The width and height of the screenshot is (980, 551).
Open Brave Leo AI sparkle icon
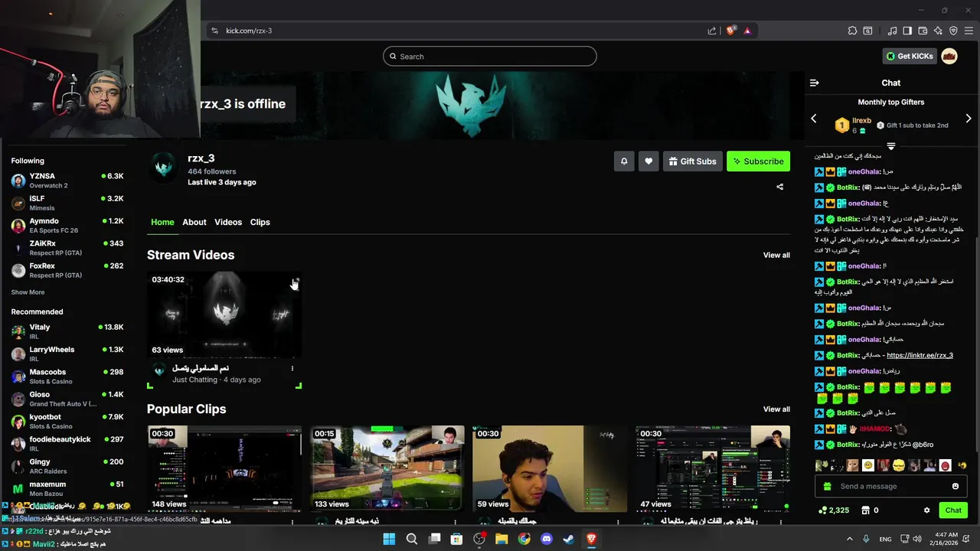point(938,31)
